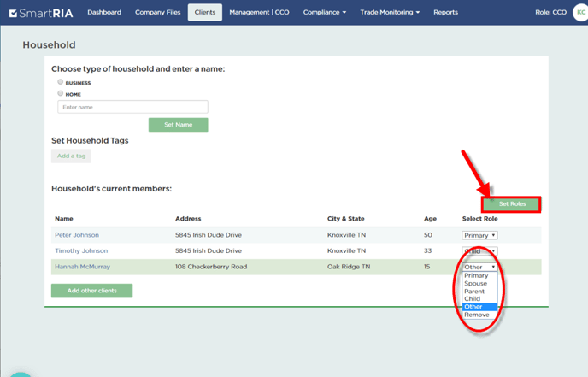The width and height of the screenshot is (588, 377).
Task: Click the Household page heading
Action: (x=49, y=45)
